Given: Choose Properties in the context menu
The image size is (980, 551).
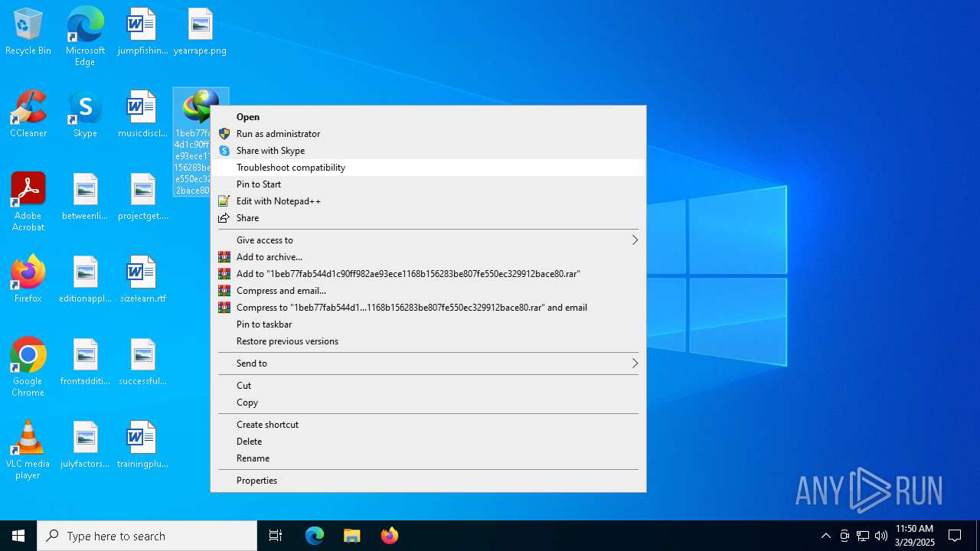Looking at the screenshot, I should (x=428, y=481).
